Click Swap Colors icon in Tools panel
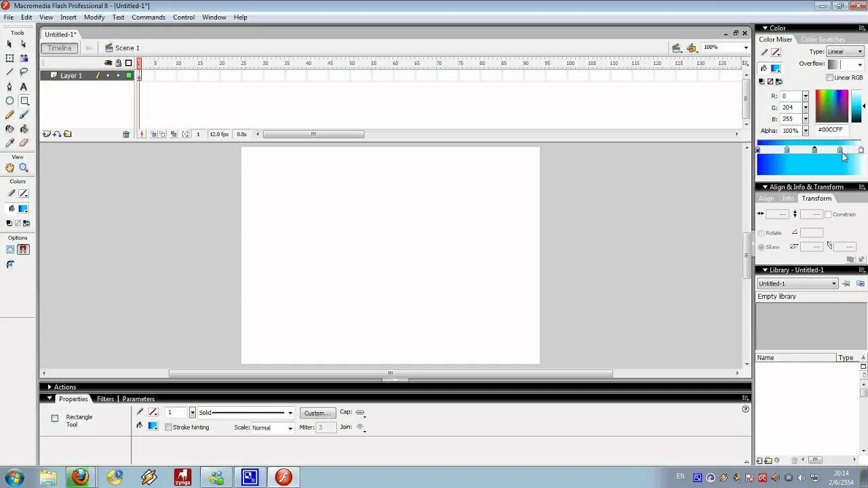 (x=26, y=223)
